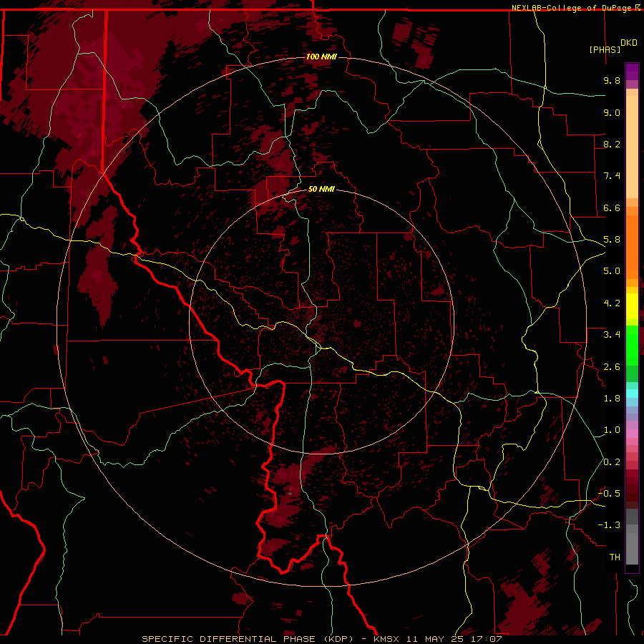Click the 0.2 legend value
This screenshot has width=644, height=644.
(612, 462)
